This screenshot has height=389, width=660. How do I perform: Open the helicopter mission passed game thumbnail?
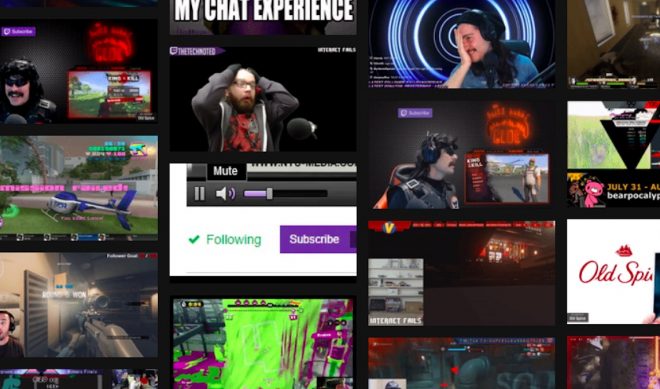click(x=79, y=188)
